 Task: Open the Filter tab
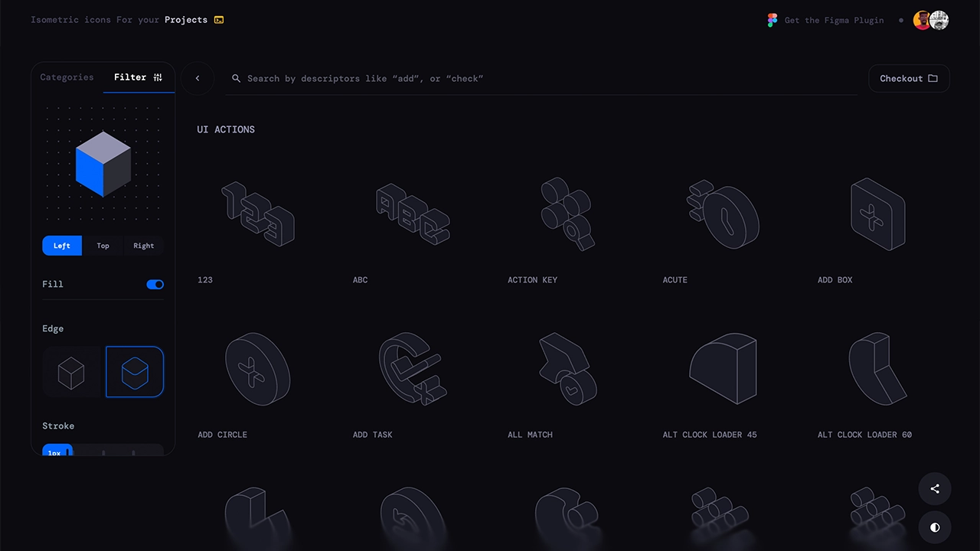(138, 77)
